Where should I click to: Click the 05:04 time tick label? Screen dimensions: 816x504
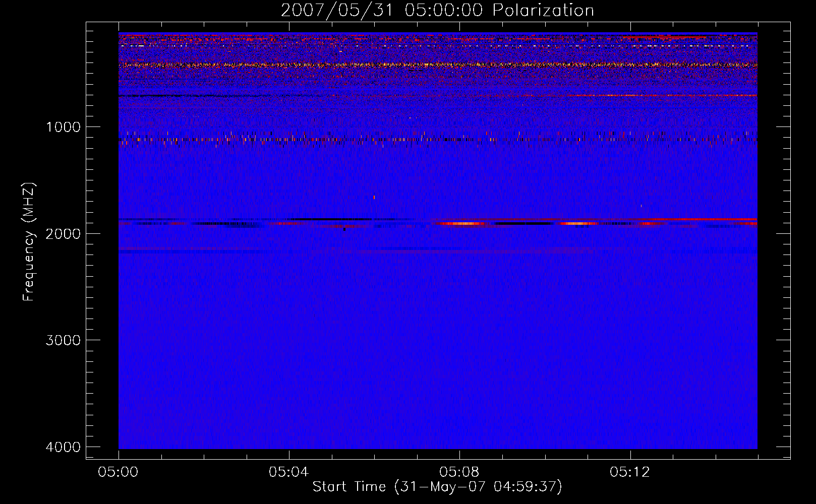(x=289, y=472)
